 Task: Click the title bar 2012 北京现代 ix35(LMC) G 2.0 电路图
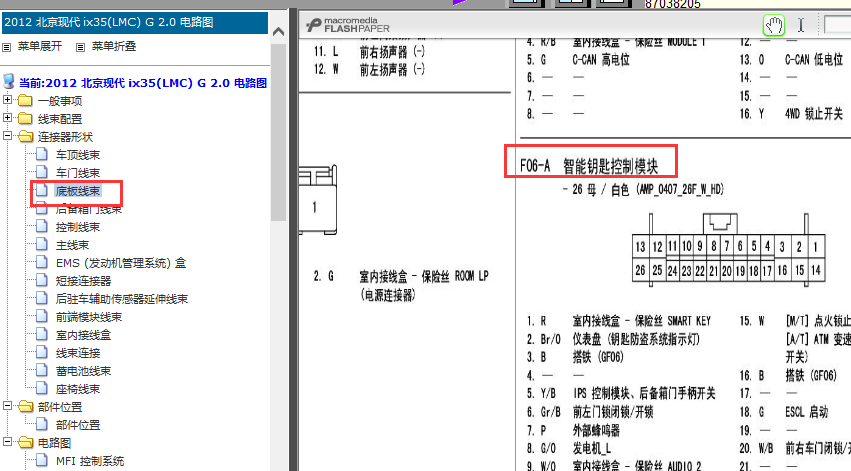135,22
